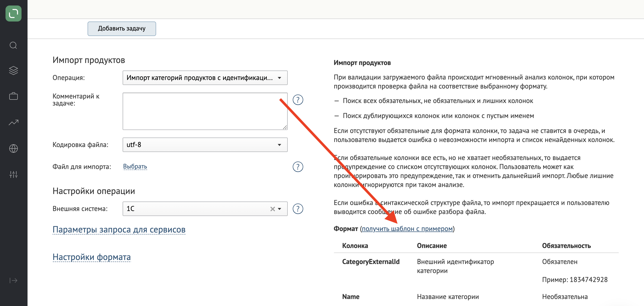The width and height of the screenshot is (644, 306).
Task: Click the Пример: 1834742928 text
Action: (x=575, y=280)
